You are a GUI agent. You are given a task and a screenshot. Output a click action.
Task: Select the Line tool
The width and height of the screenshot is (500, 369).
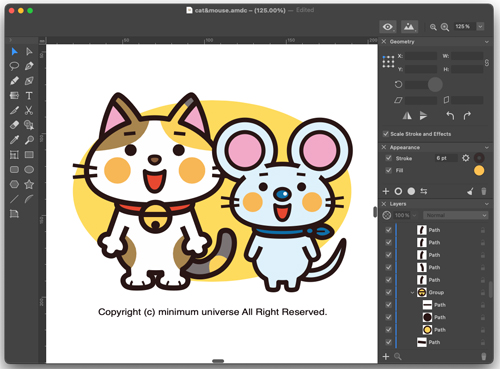coord(14,199)
